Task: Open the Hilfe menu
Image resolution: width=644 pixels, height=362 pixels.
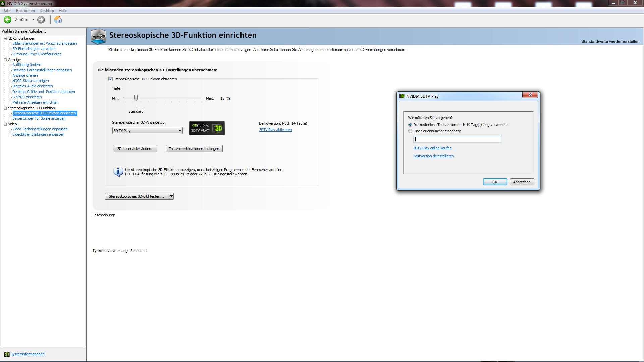Action: [x=63, y=11]
